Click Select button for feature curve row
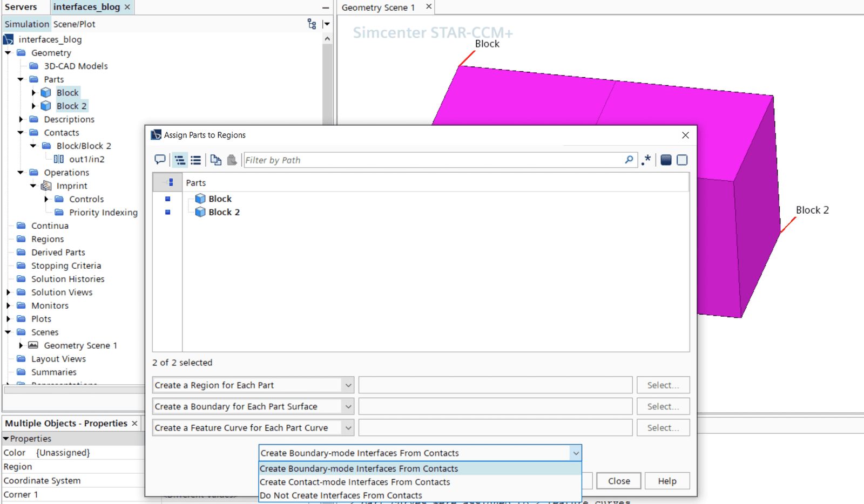This screenshot has height=504, width=864. 663,428
